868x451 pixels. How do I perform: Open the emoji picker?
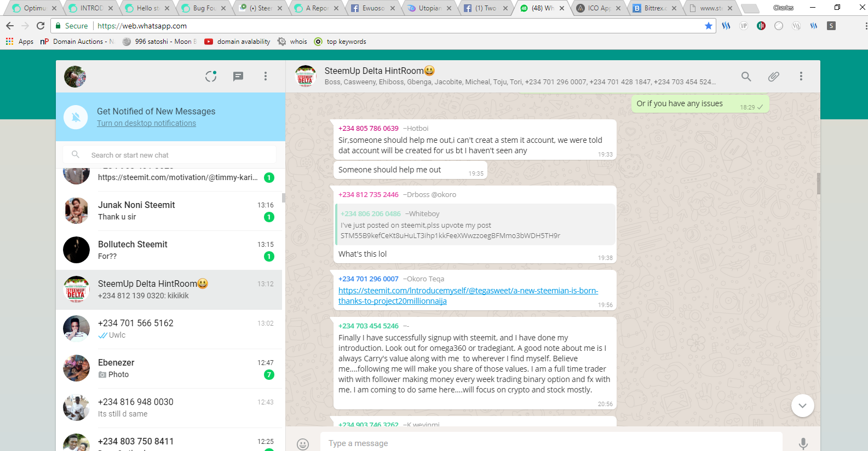[x=303, y=444]
